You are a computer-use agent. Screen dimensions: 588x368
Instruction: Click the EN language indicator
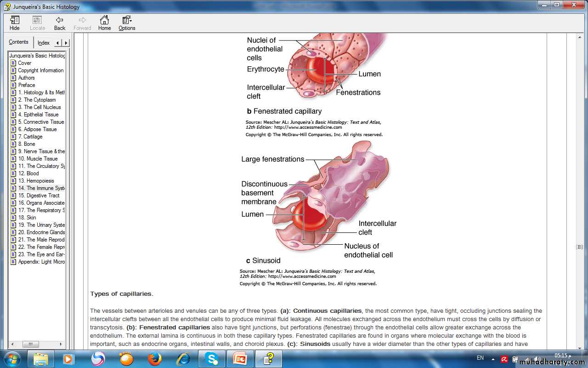tap(480, 358)
